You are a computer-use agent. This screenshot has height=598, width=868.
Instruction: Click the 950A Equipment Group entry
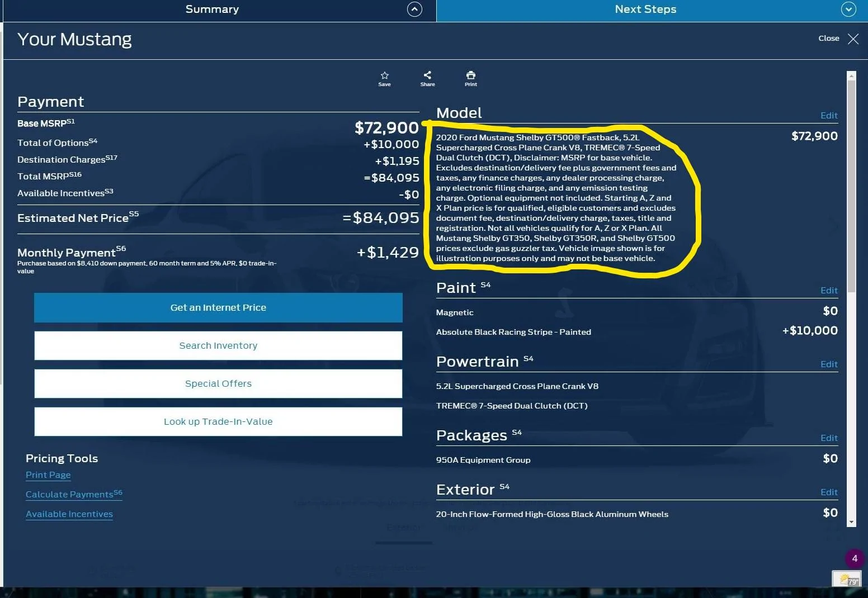coord(483,460)
